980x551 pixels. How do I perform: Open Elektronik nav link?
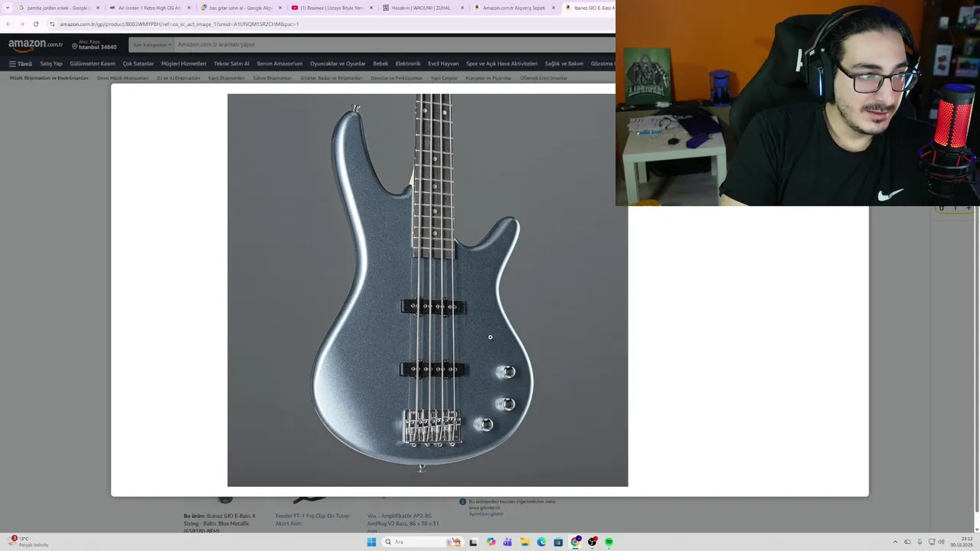point(408,64)
